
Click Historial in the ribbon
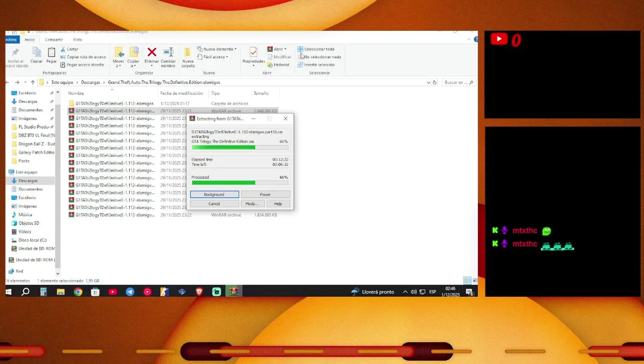click(278, 65)
